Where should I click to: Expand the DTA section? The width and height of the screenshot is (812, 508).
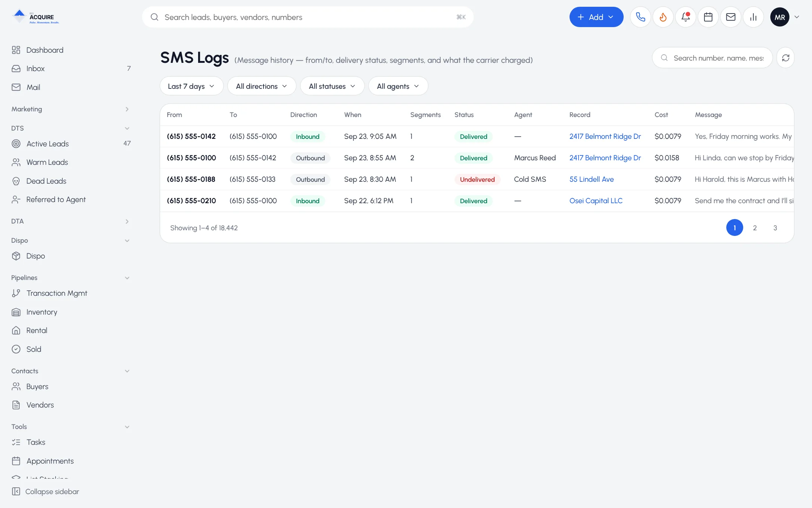(x=71, y=221)
